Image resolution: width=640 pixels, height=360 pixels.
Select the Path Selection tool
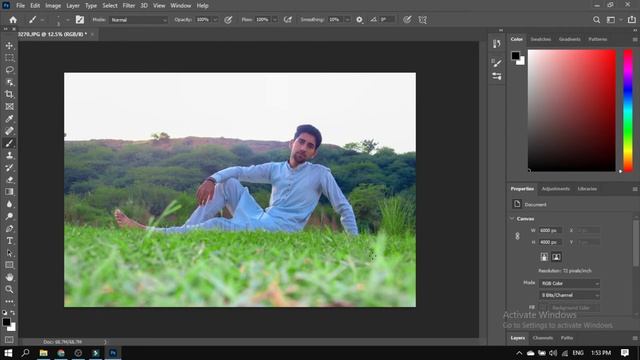(x=9, y=253)
